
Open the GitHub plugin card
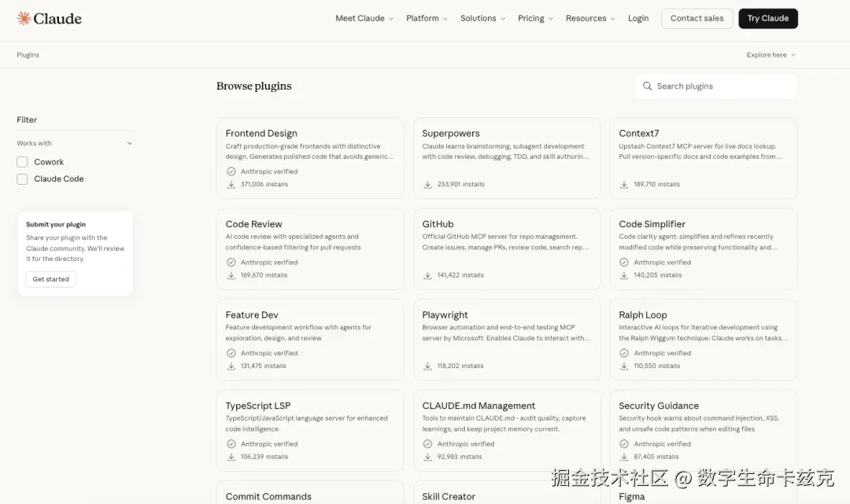coord(507,249)
